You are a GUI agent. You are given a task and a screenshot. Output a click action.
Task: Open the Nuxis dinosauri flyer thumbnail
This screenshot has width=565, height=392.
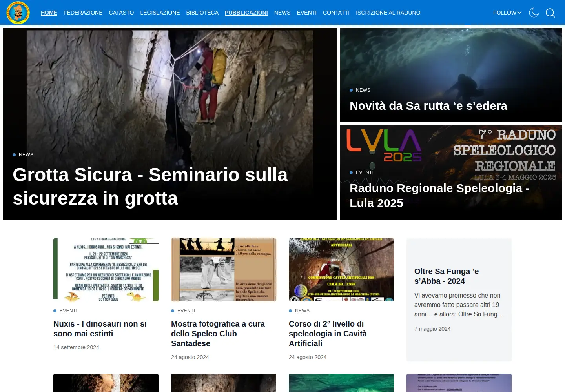point(106,270)
